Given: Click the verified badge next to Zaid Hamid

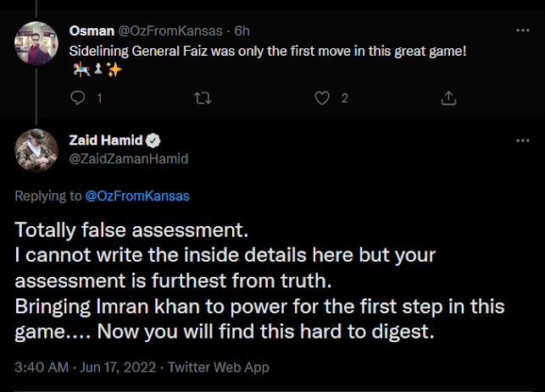Looking at the screenshot, I should click(155, 141).
